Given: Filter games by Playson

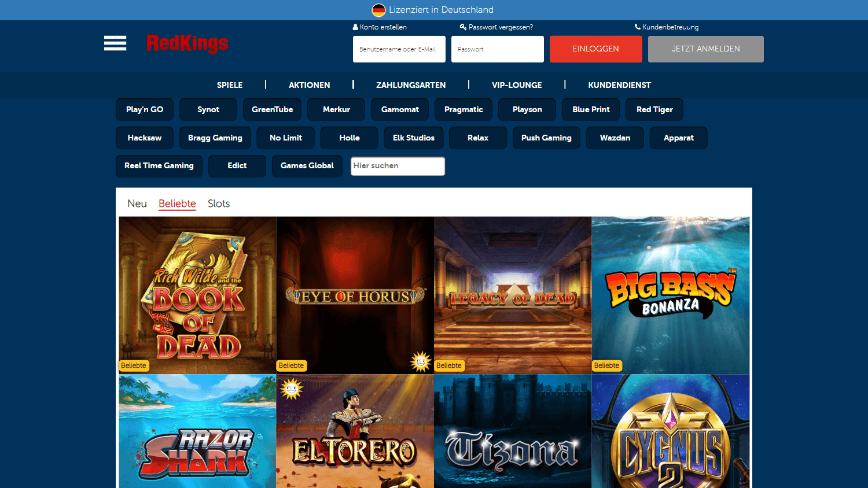Looking at the screenshot, I should (527, 109).
